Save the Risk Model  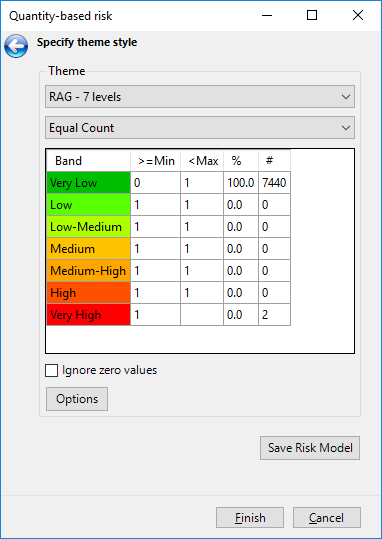[x=310, y=448]
